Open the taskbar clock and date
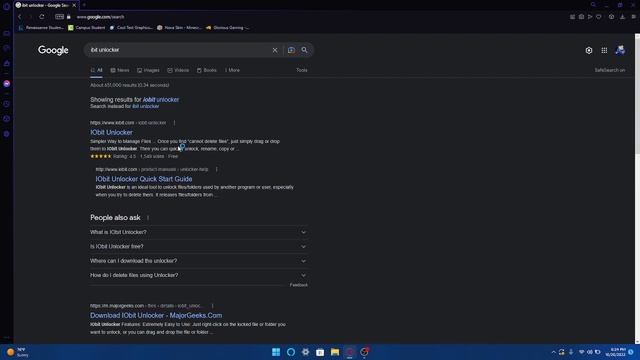Image resolution: width=640 pixels, height=360 pixels. [x=616, y=352]
